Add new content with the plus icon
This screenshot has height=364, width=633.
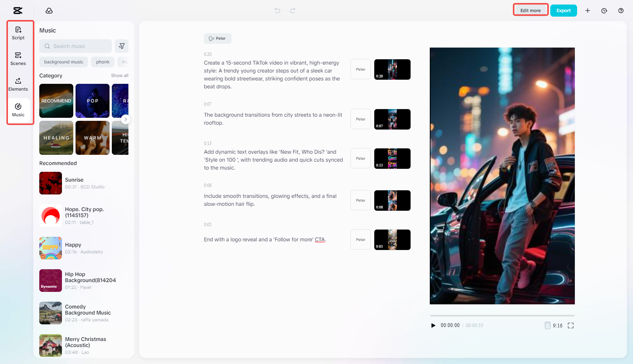tap(588, 11)
